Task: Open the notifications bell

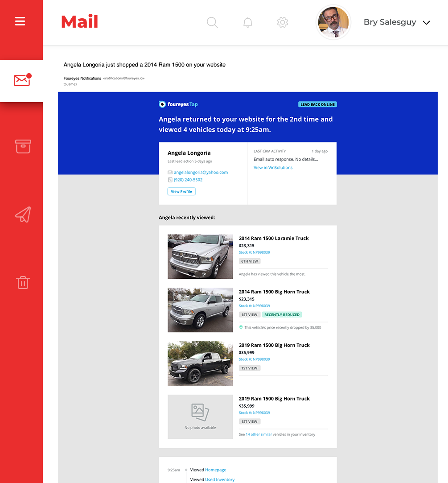Action: click(247, 22)
